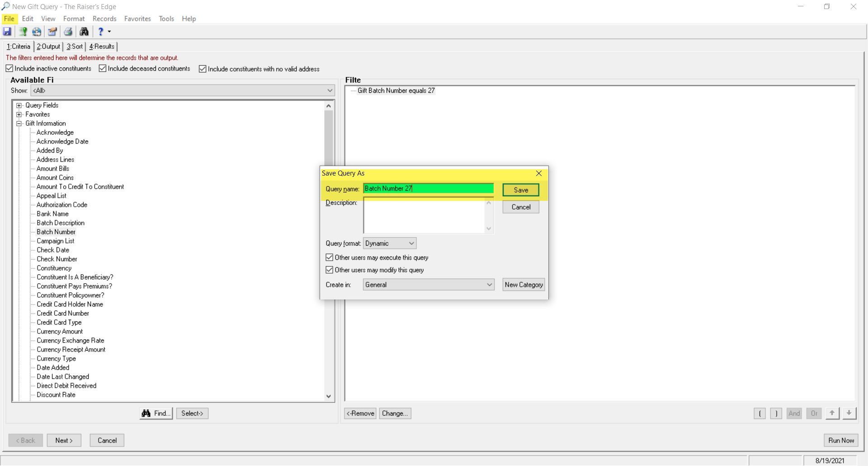This screenshot has height=466, width=868.
Task: Open the Records menu
Action: [104, 19]
